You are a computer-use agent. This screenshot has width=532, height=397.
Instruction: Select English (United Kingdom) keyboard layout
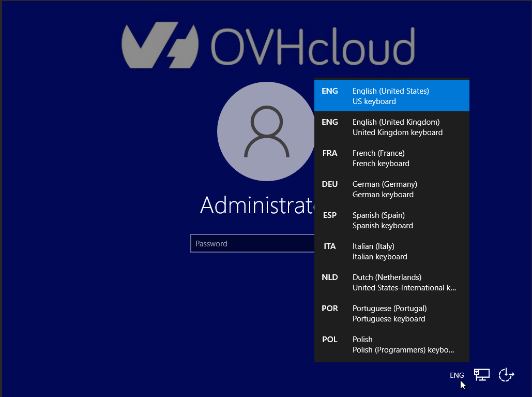(x=392, y=127)
